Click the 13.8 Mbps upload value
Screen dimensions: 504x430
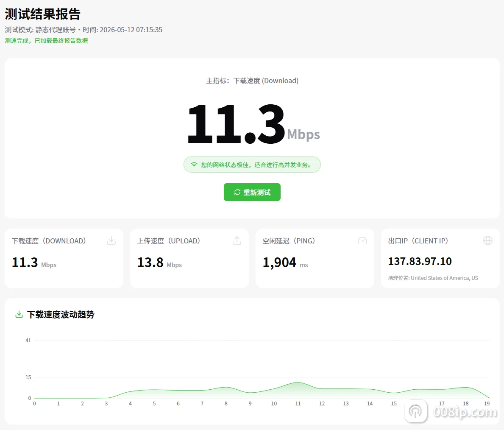click(x=159, y=262)
